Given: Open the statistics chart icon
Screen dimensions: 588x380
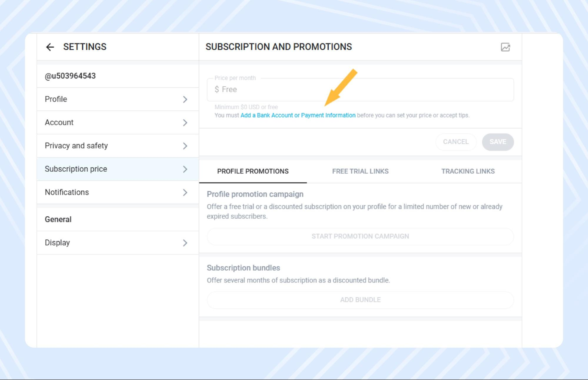Looking at the screenshot, I should click(x=505, y=47).
